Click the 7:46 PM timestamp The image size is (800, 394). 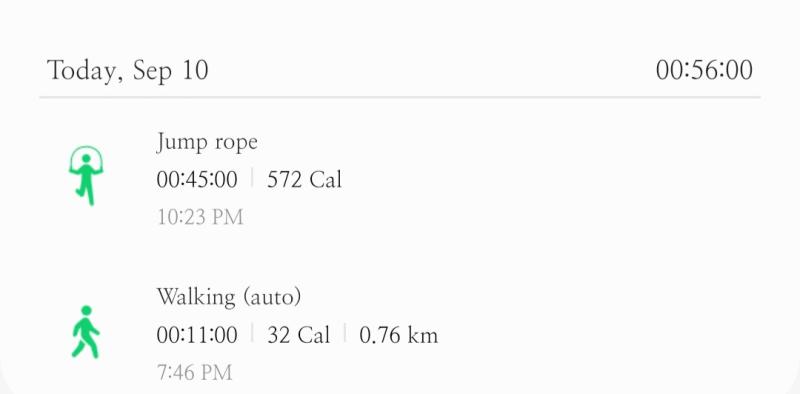pos(194,373)
